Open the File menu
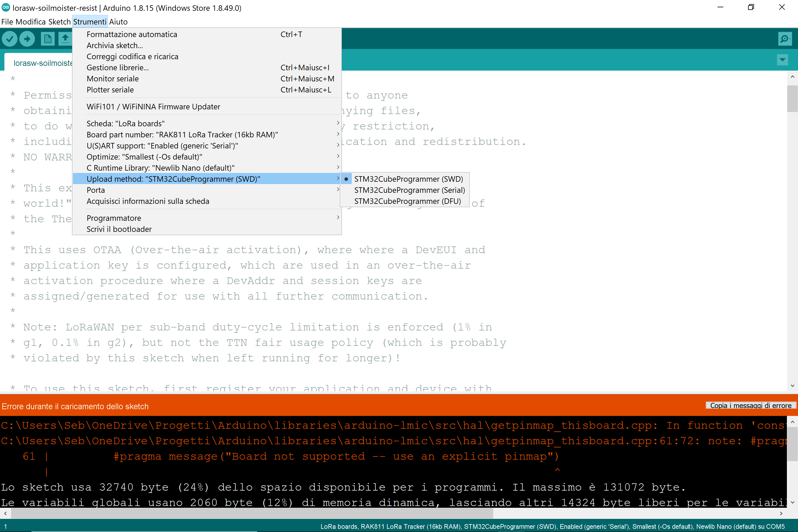Viewport: 798px width, 532px height. click(x=7, y=22)
